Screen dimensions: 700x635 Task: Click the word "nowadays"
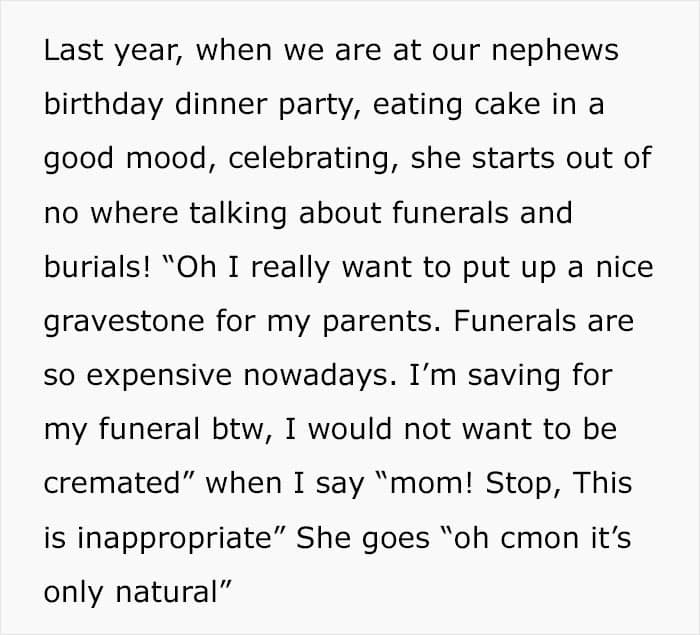317,375
